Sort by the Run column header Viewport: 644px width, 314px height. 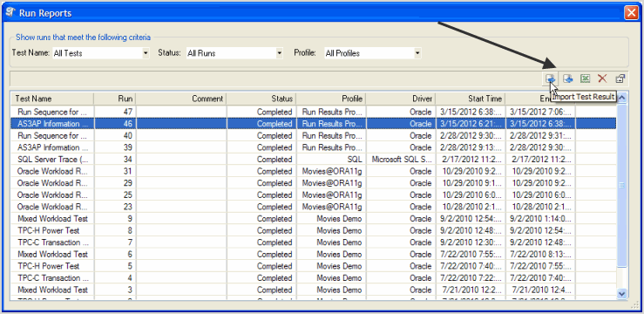click(115, 99)
